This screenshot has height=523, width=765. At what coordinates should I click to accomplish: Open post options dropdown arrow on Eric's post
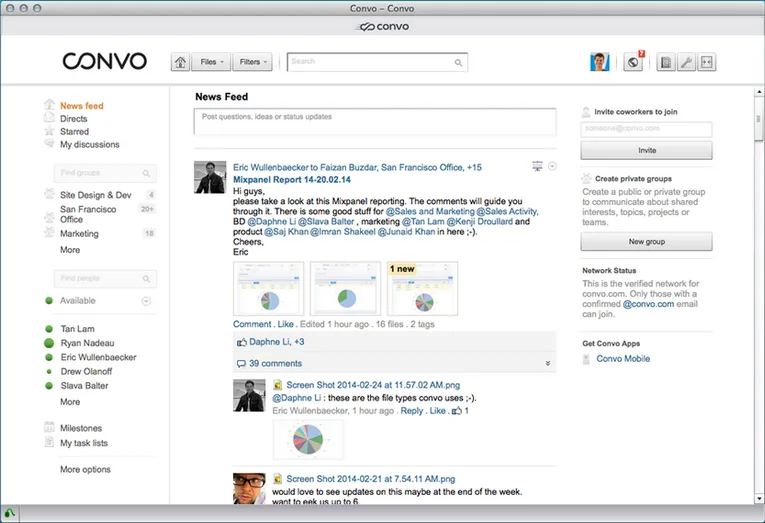[x=552, y=166]
